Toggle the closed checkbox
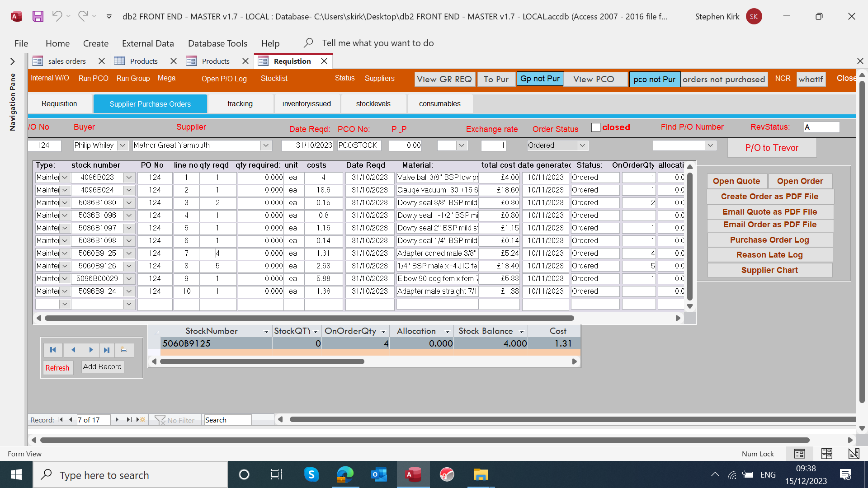Screen dimensions: 868x488 click(596, 127)
